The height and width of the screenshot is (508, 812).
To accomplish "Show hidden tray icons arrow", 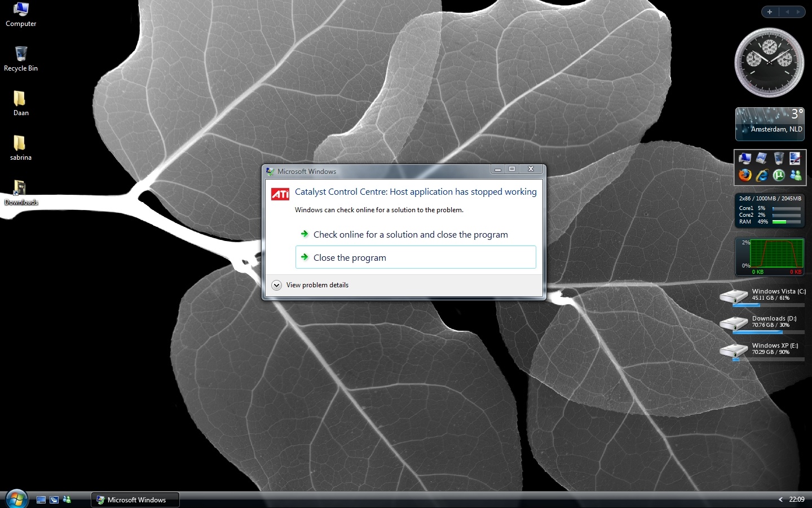I will tap(780, 500).
